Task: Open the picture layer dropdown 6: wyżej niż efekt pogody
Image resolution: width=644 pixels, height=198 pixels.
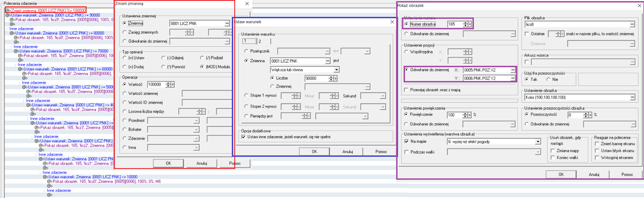Action: click(537, 142)
